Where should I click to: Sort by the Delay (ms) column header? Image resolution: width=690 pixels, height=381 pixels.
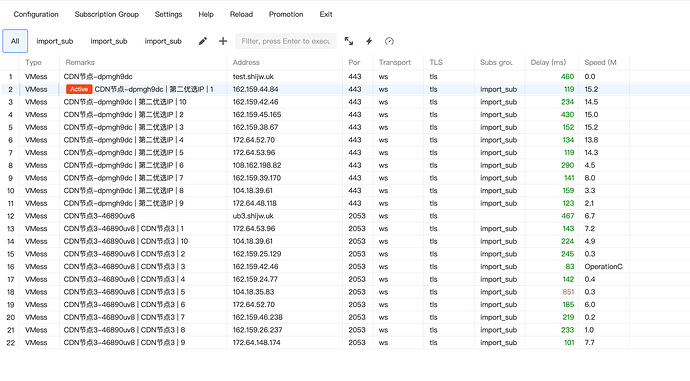tap(551, 62)
